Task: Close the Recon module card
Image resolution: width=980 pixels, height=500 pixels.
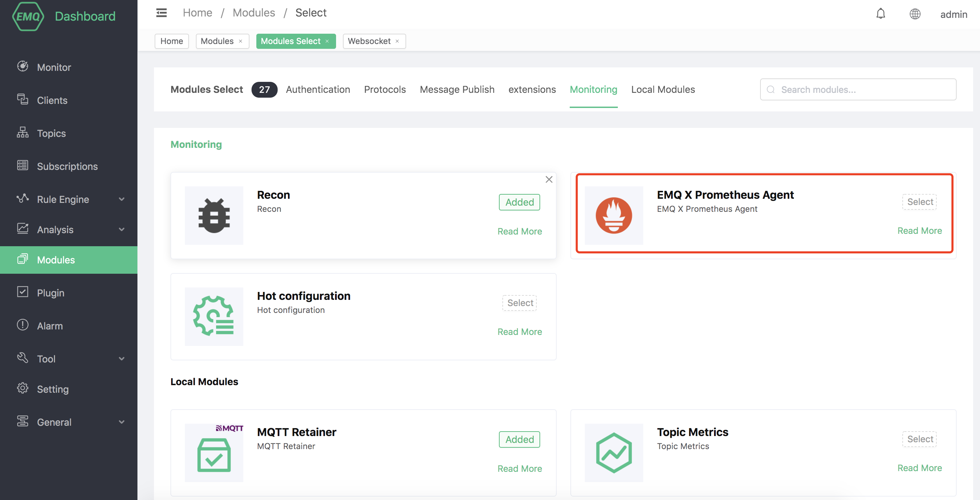Action: [x=548, y=180]
